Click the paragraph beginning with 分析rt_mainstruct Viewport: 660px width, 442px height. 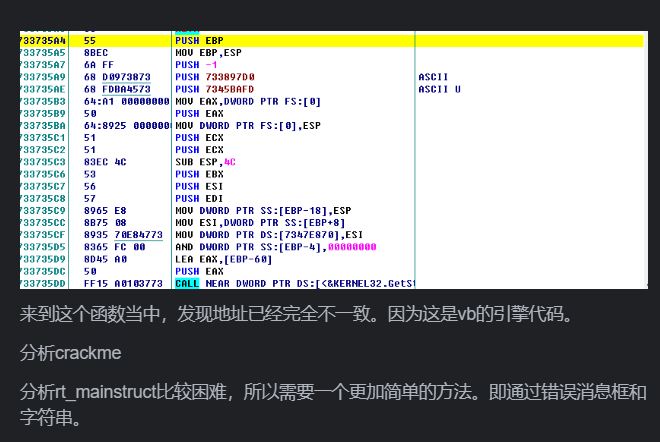(330, 402)
